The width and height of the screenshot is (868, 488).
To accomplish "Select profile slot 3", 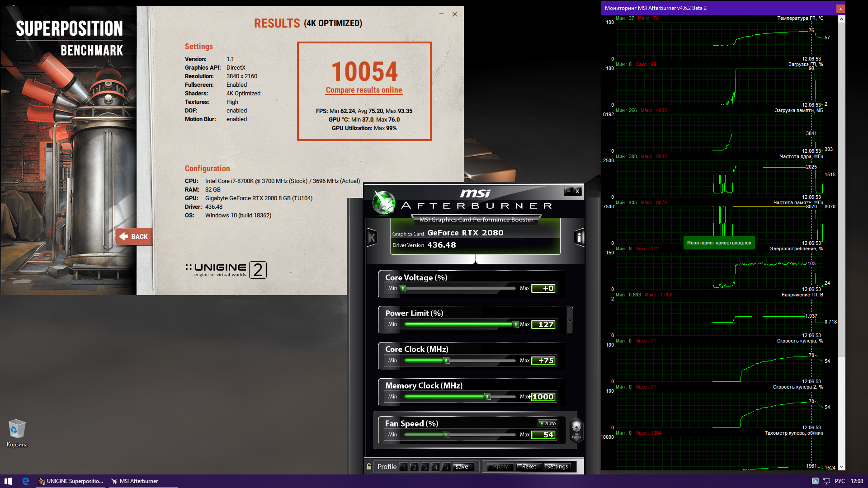I will pos(425,467).
